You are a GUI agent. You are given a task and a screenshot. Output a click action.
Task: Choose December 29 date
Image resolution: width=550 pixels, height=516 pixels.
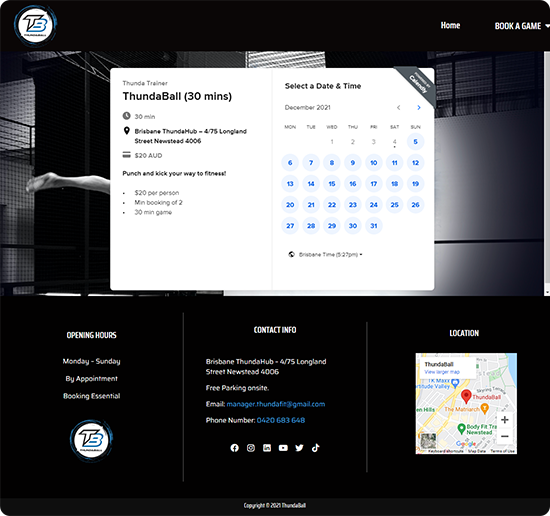[332, 226]
